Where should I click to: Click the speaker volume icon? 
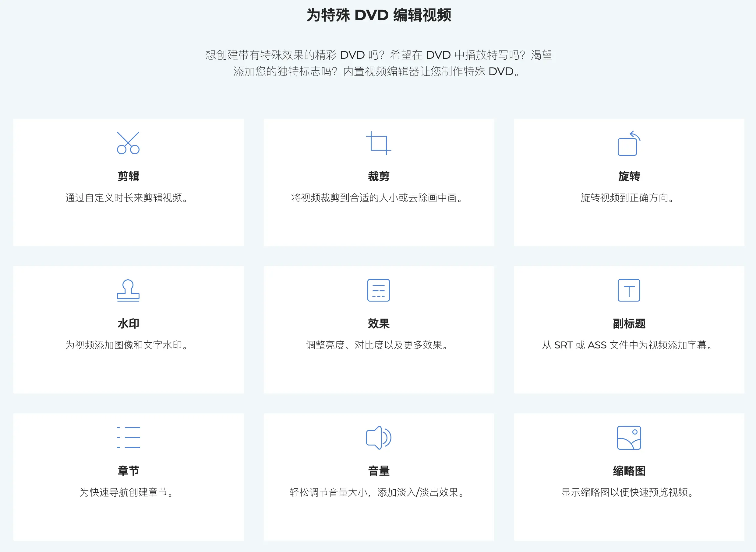pos(379,437)
